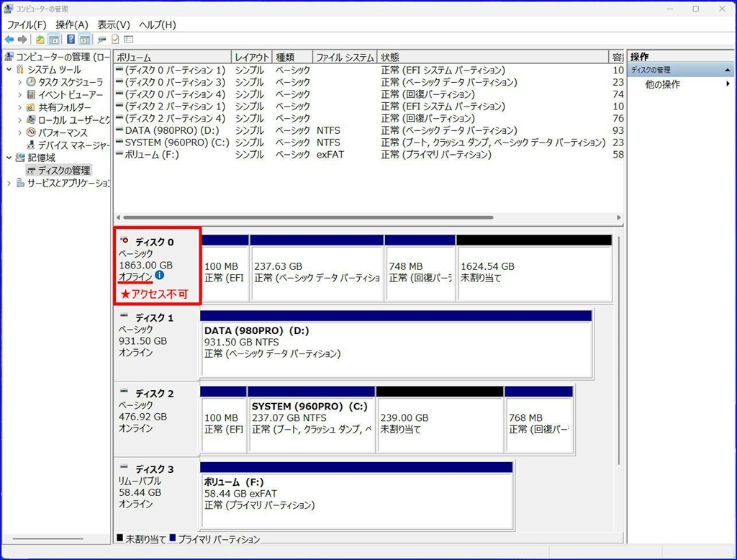Open the 表示(V) menu
737x560 pixels.
[114, 24]
